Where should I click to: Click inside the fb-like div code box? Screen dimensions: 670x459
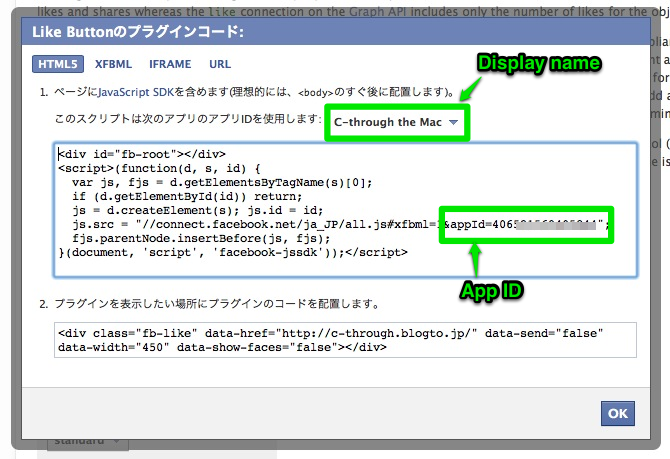[x=345, y=340]
